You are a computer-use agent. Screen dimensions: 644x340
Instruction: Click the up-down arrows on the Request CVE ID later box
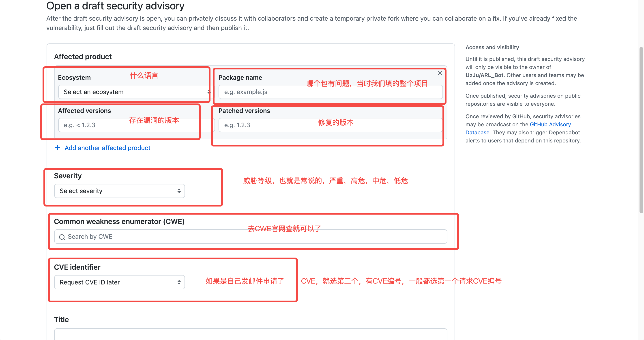(x=179, y=282)
